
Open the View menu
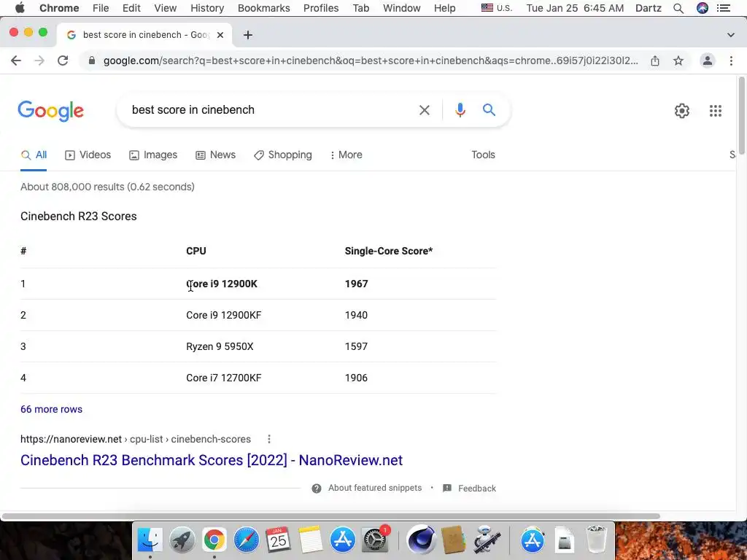[x=166, y=8]
